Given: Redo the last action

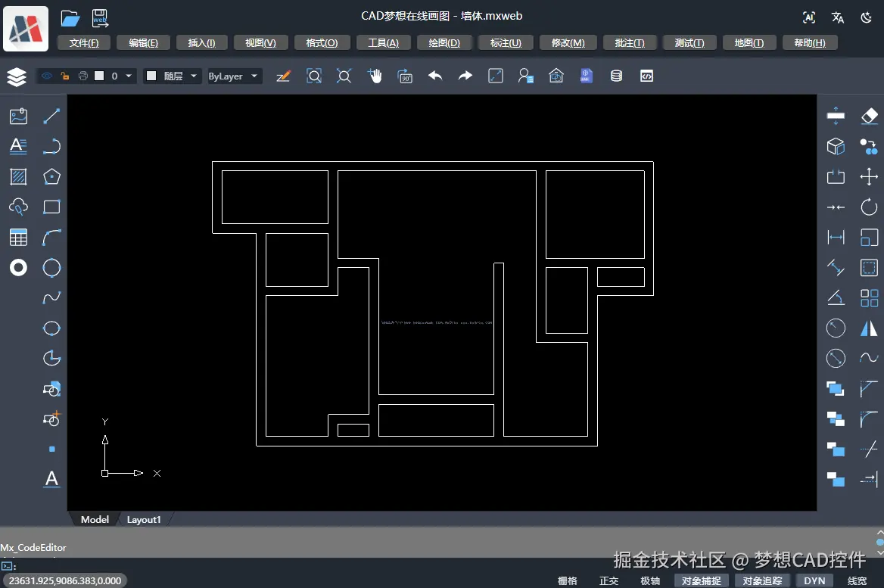Looking at the screenshot, I should tap(465, 76).
